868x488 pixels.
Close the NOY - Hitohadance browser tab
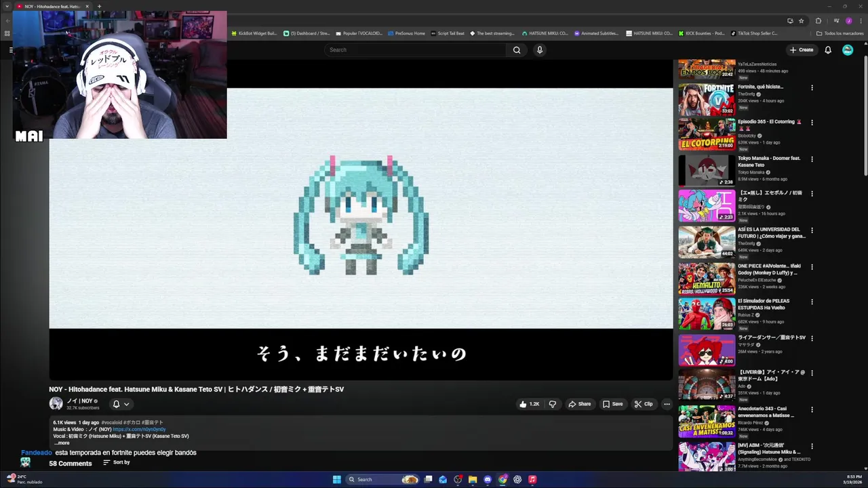point(87,6)
